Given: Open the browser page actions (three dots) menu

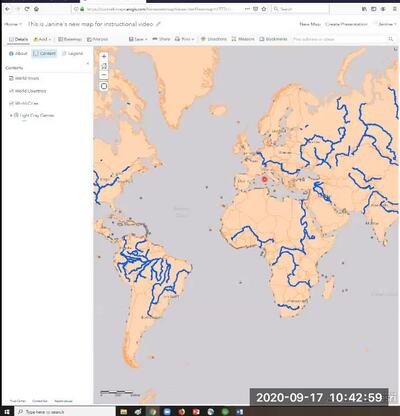Looking at the screenshot, I should 247,9.
